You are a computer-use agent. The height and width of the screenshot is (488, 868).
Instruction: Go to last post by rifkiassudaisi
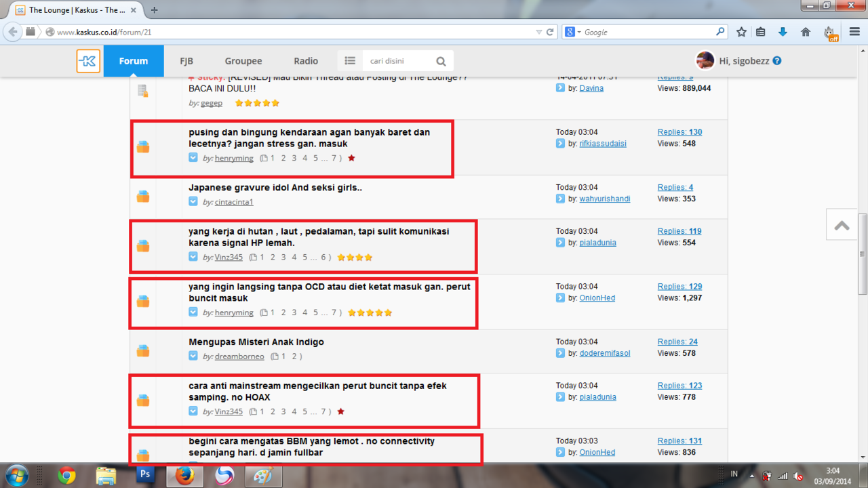pyautogui.click(x=560, y=144)
